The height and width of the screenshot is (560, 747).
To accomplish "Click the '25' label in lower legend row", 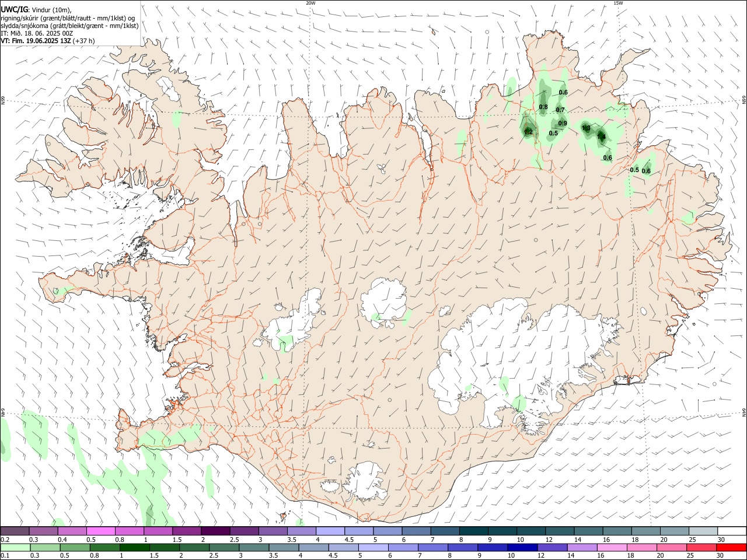I will click(692, 556).
